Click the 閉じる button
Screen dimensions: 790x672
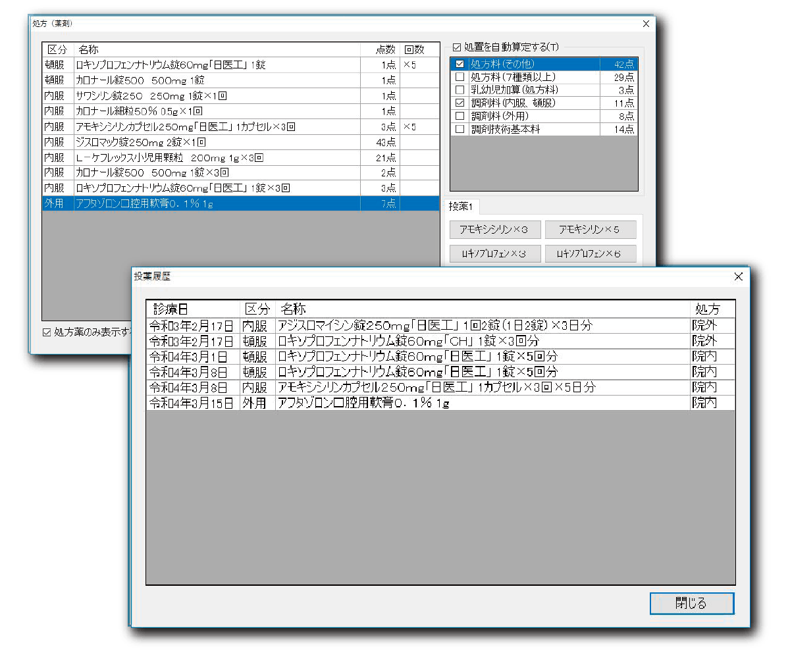pyautogui.click(x=691, y=603)
